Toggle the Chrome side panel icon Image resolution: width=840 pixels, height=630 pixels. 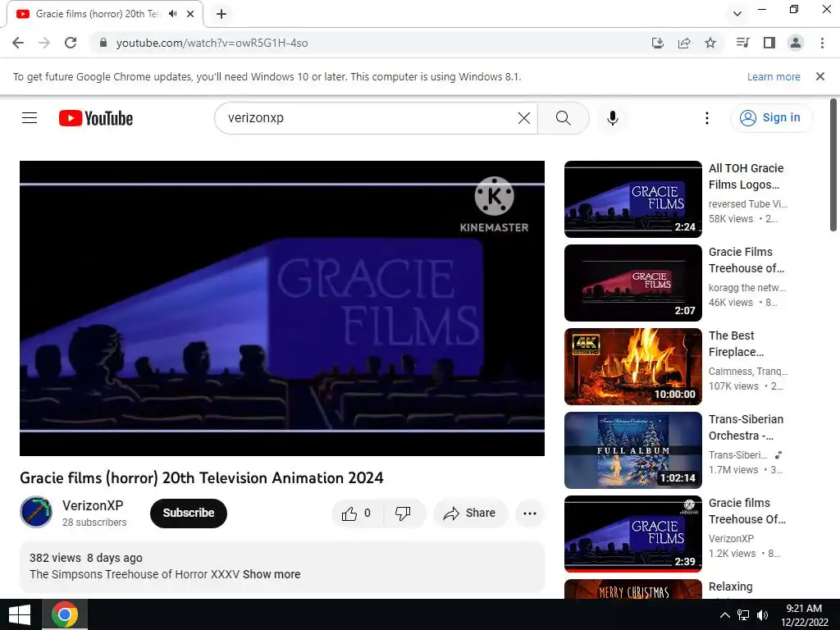[x=769, y=43]
